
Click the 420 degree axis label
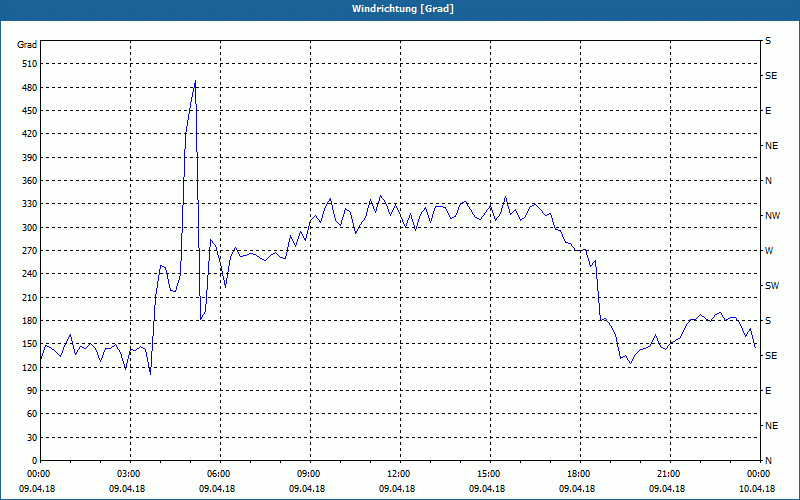point(30,134)
